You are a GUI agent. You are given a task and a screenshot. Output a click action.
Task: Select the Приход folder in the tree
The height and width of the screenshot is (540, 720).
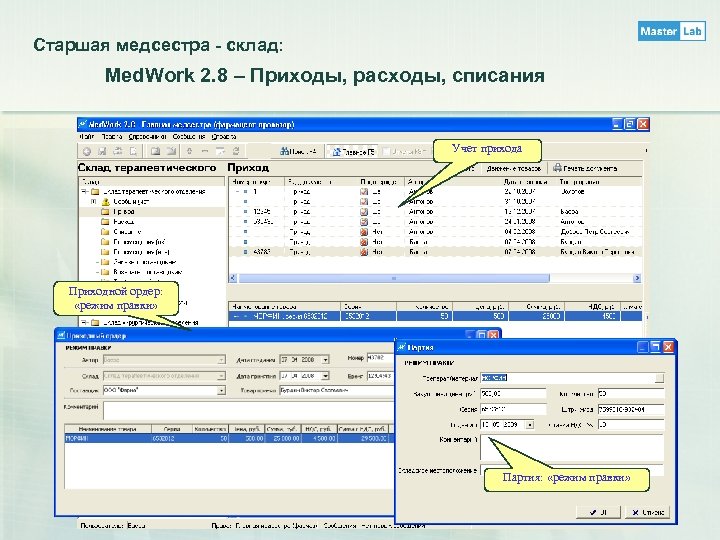118,212
